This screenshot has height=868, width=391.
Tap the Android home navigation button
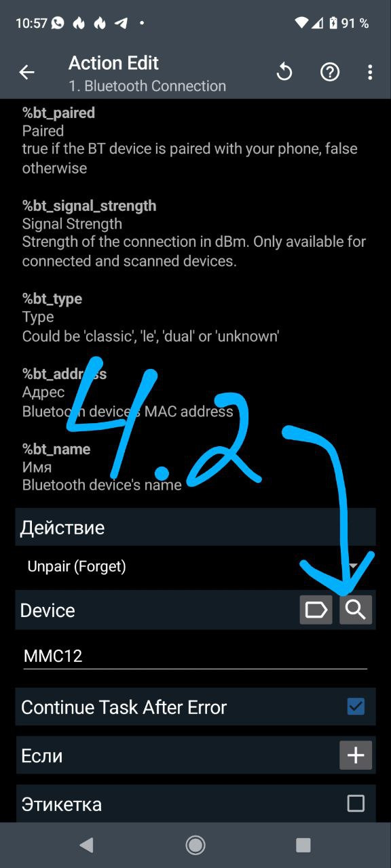[195, 845]
